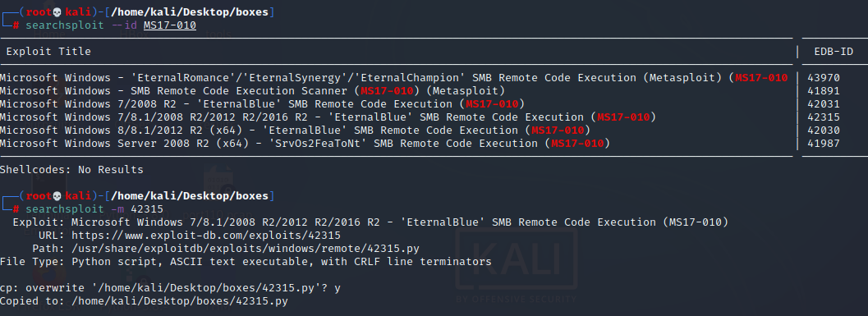Click the second prompt's /home/kali/Desktop/boxes path
This screenshot has height=316, width=868.
[x=190, y=196]
